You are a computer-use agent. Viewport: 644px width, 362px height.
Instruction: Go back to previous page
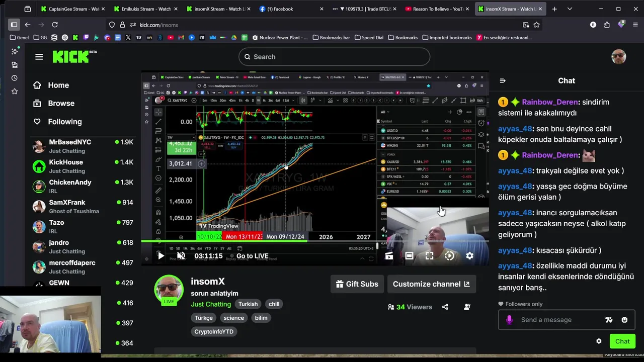(28, 25)
